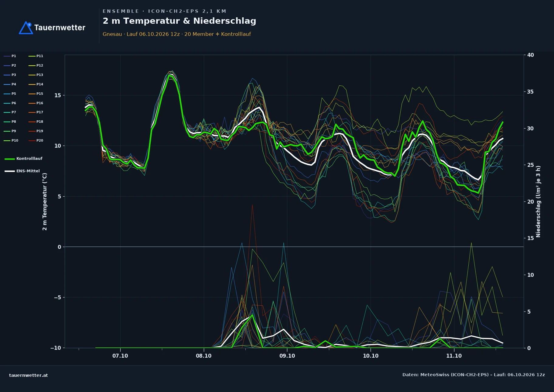Click the "Tauernwetter" brand name

coord(60,28)
